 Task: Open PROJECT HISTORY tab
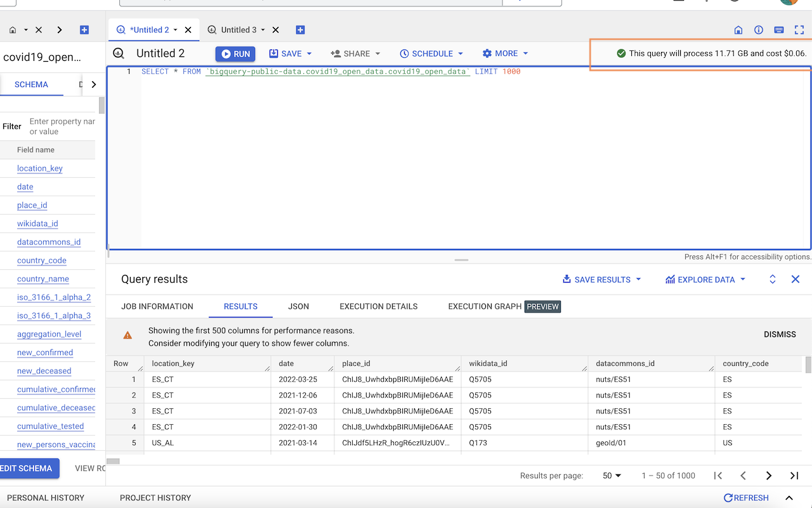[x=155, y=498]
